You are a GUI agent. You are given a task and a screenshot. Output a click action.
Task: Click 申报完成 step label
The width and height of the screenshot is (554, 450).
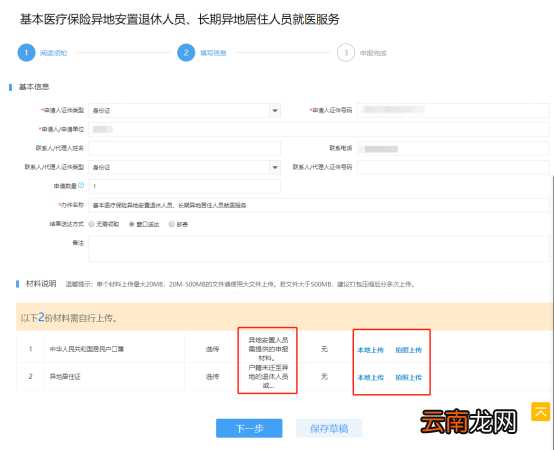[x=373, y=53]
